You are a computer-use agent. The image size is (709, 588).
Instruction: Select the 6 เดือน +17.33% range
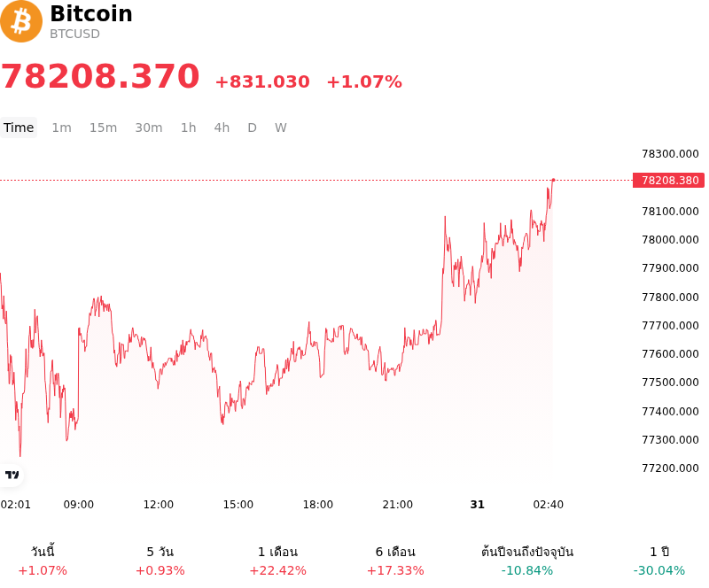(395, 561)
